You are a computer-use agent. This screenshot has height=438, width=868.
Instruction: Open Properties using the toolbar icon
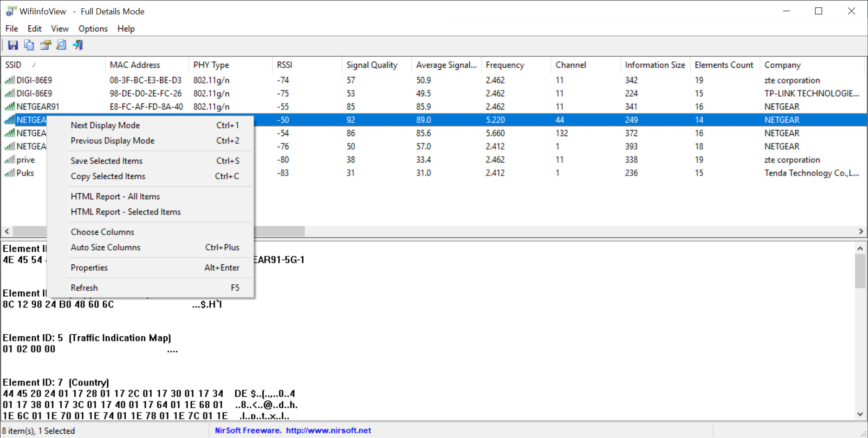tap(45, 45)
